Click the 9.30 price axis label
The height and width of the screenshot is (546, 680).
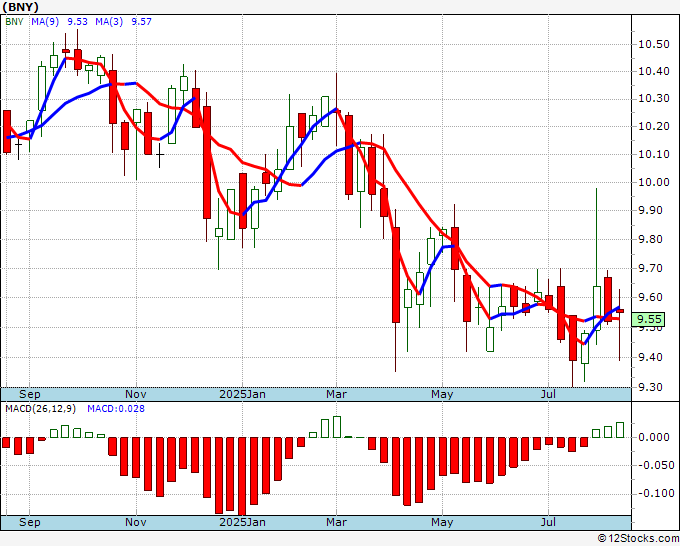click(x=650, y=387)
